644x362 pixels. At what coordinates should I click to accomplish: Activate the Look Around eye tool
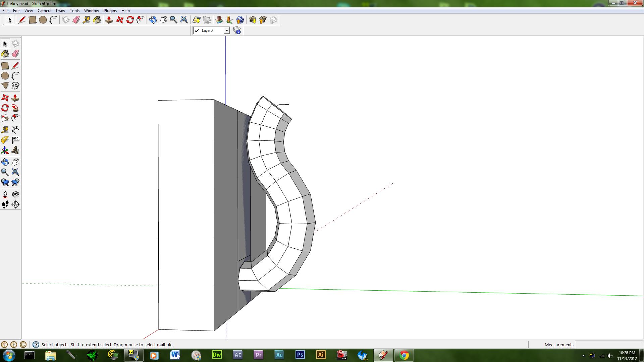point(15,194)
